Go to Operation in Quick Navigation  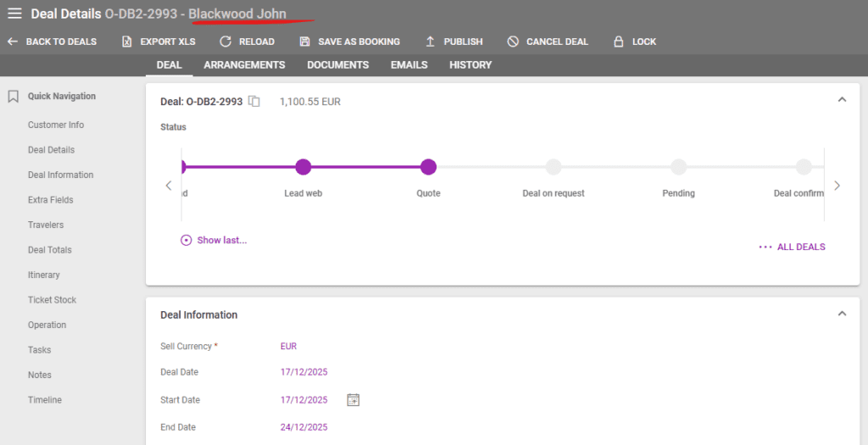(47, 325)
